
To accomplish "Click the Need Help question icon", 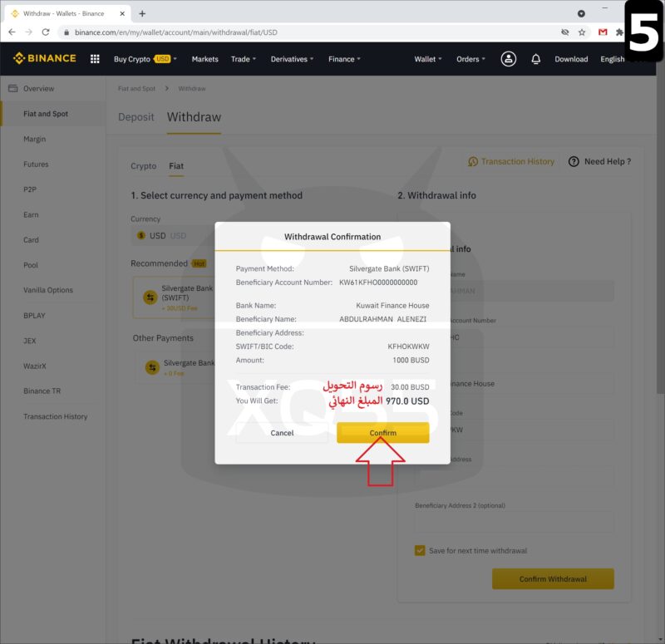I will [574, 162].
